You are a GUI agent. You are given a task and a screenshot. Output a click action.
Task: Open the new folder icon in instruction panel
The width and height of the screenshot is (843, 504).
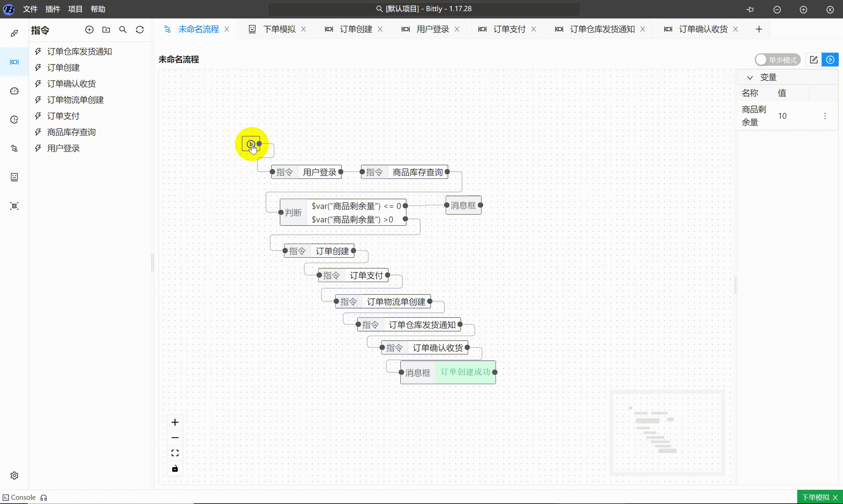pyautogui.click(x=106, y=30)
